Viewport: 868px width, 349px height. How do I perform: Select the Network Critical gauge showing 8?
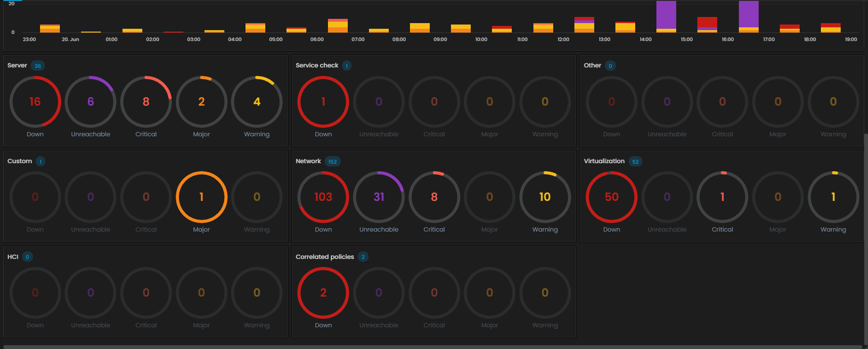click(434, 197)
